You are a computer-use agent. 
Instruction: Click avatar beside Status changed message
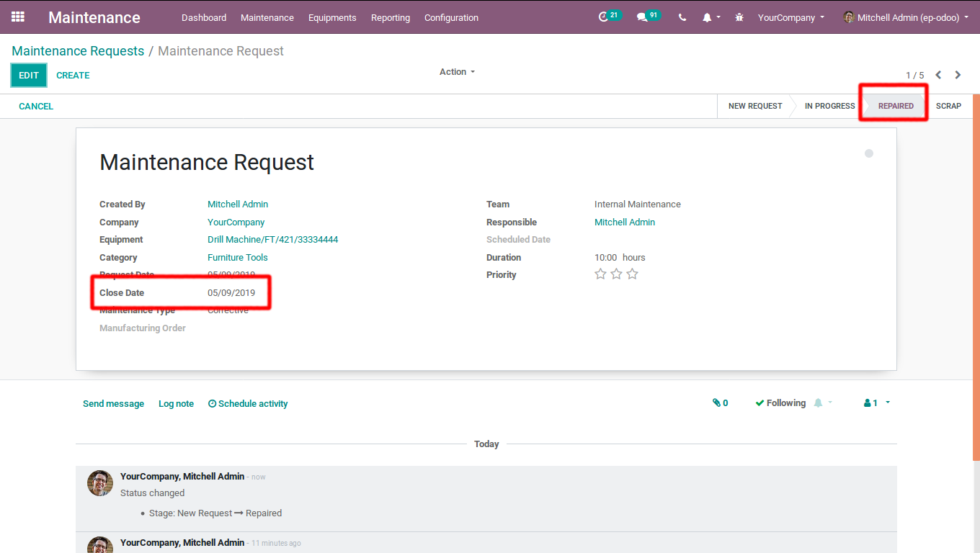coord(100,483)
